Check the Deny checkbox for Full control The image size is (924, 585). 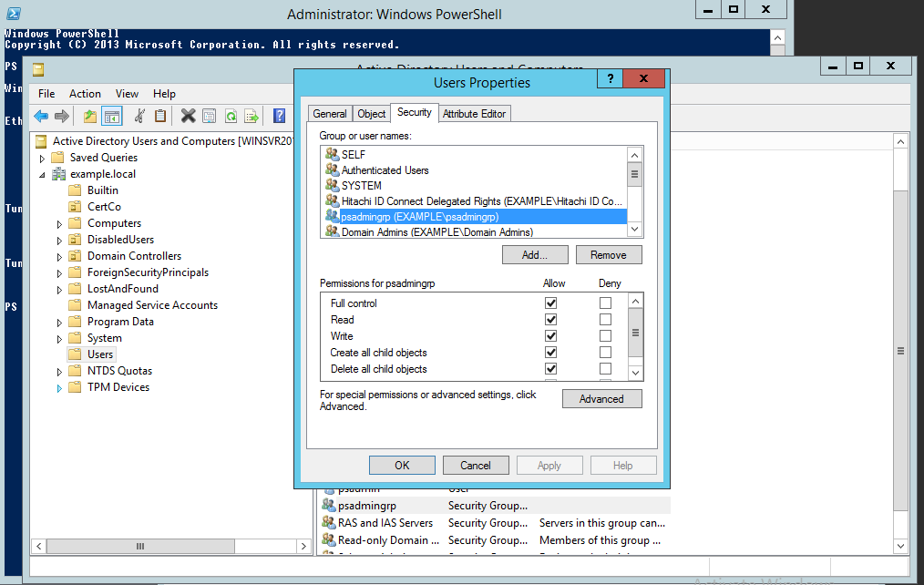tap(605, 303)
